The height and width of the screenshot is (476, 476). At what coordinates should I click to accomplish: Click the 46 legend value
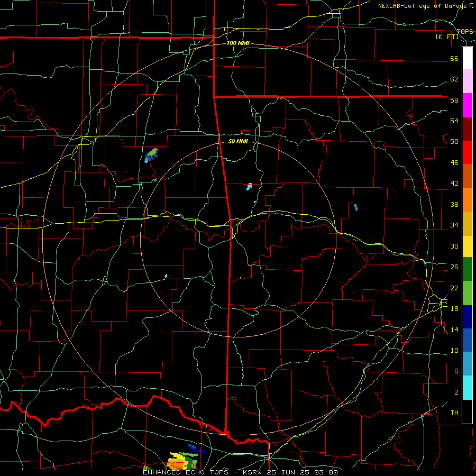pos(454,163)
